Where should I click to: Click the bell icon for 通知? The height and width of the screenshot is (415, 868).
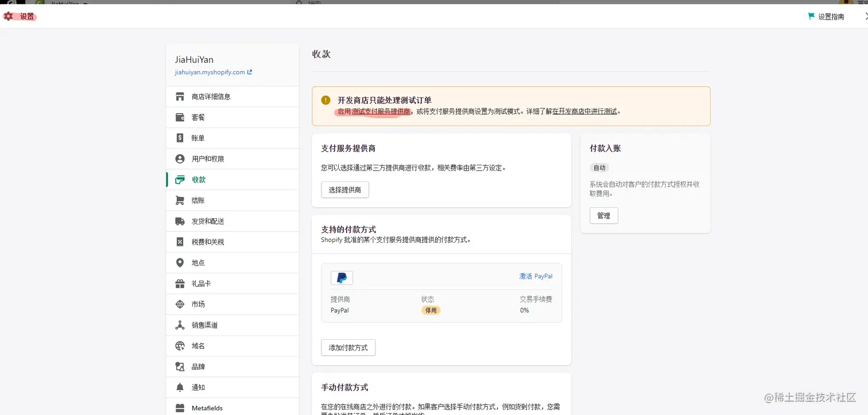(x=180, y=387)
